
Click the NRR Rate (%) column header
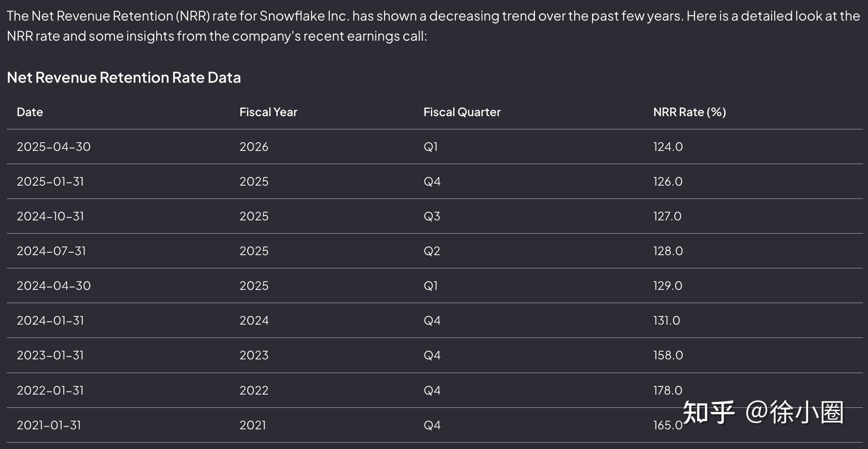click(x=689, y=112)
